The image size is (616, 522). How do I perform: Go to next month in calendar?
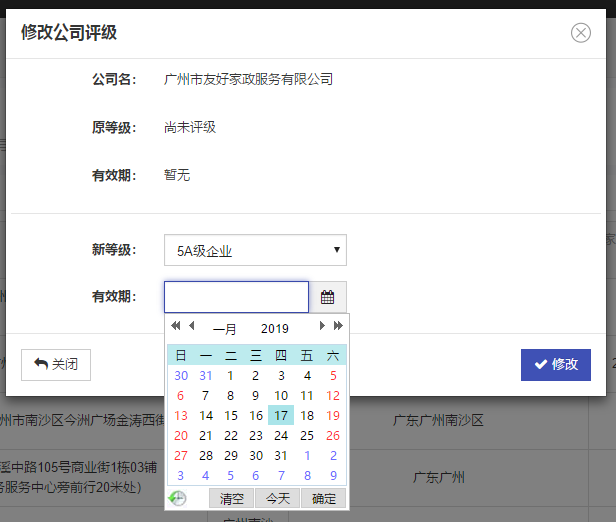[x=322, y=326]
